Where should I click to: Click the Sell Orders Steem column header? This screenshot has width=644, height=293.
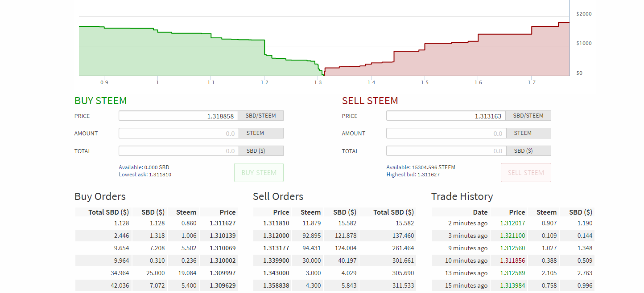pyautogui.click(x=310, y=212)
